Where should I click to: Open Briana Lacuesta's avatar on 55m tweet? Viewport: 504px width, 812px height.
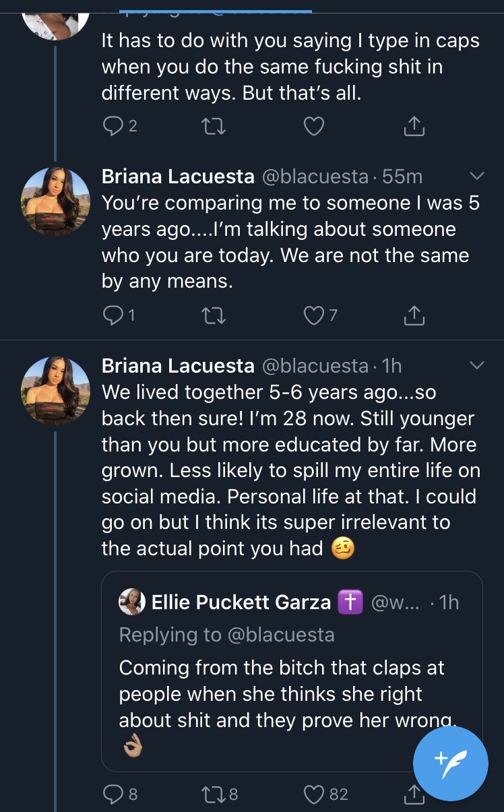click(56, 201)
